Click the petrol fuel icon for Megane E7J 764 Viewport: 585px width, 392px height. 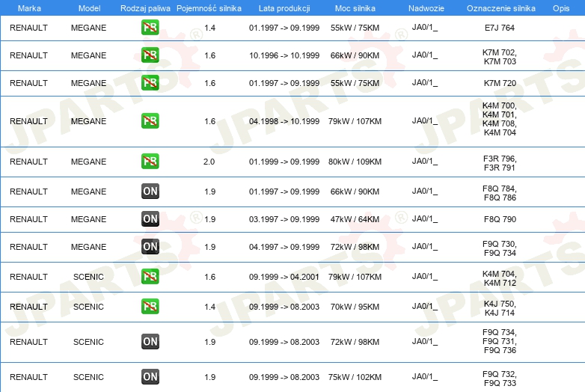pyautogui.click(x=150, y=28)
